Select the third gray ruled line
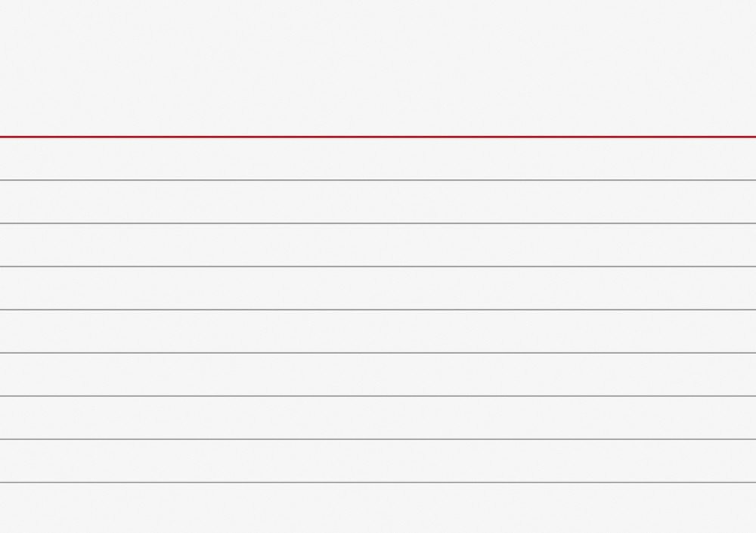Screen dimensions: 756x533 (x=378, y=266)
